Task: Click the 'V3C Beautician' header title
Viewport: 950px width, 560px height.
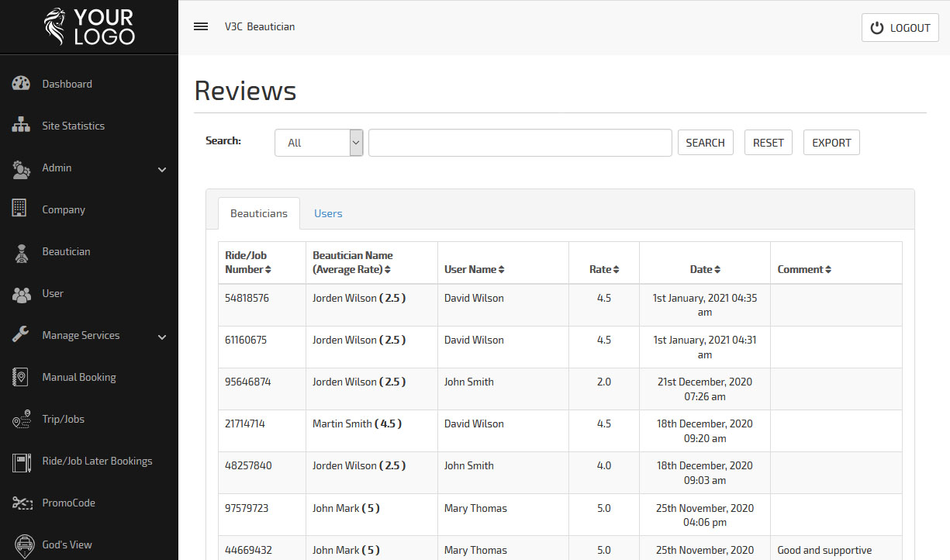Action: [x=260, y=26]
